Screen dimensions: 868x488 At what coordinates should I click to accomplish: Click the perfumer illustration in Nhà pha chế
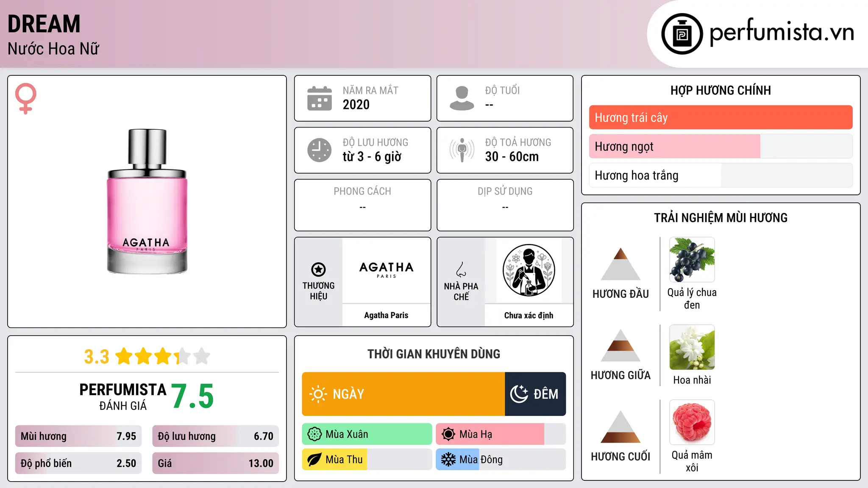[x=529, y=270]
